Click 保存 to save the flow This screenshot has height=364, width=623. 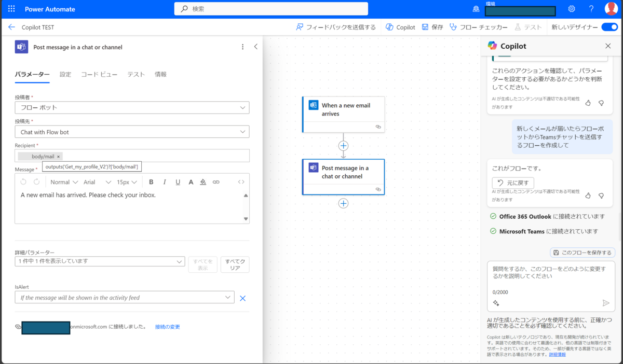pos(432,27)
